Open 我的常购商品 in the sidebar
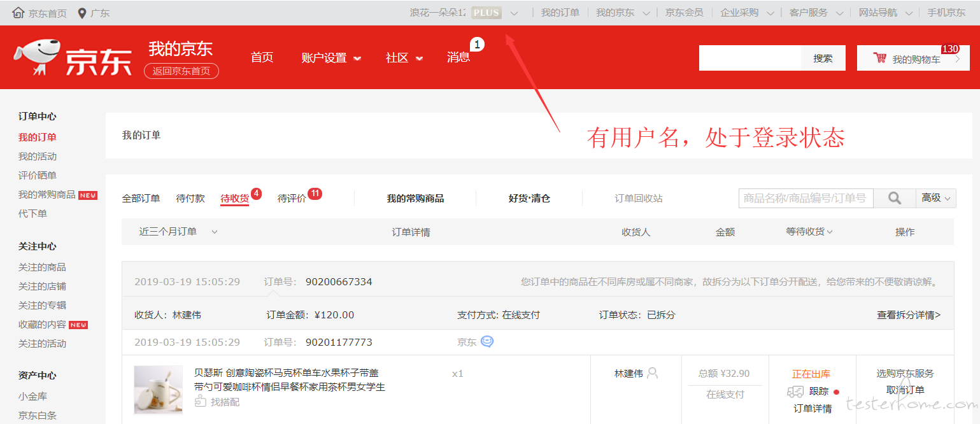The image size is (980, 424). tap(47, 194)
